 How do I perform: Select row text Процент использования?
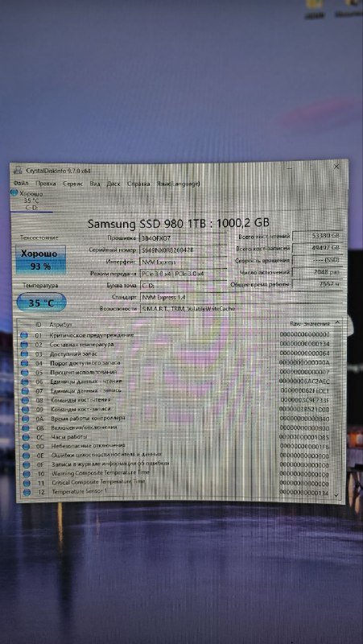(84, 373)
